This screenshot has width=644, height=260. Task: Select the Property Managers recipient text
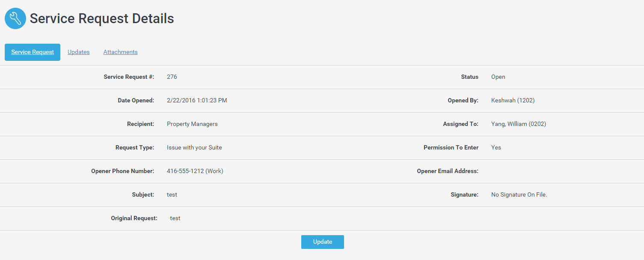coord(192,124)
